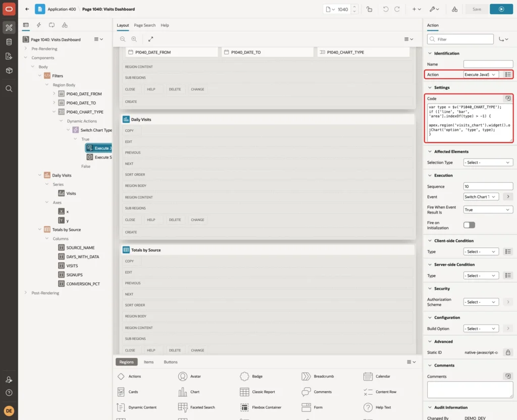Screen dimensions: 517x420
Task: Open the Create plus menu
Action: click(x=417, y=9)
